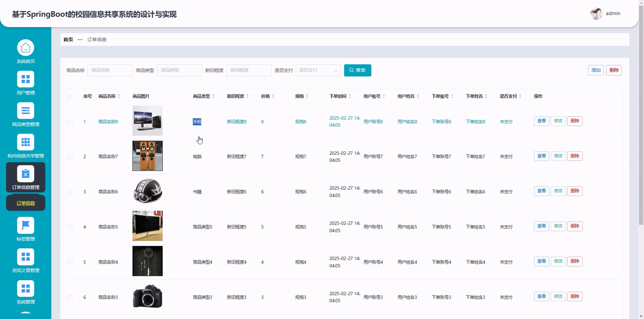Expand the 是否支付 dropdown filter

[x=318, y=70]
